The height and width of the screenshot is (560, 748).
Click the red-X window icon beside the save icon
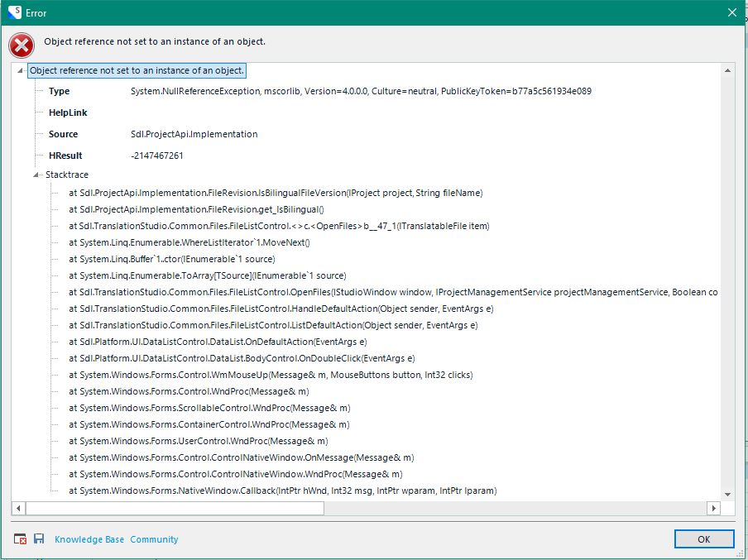point(20,539)
